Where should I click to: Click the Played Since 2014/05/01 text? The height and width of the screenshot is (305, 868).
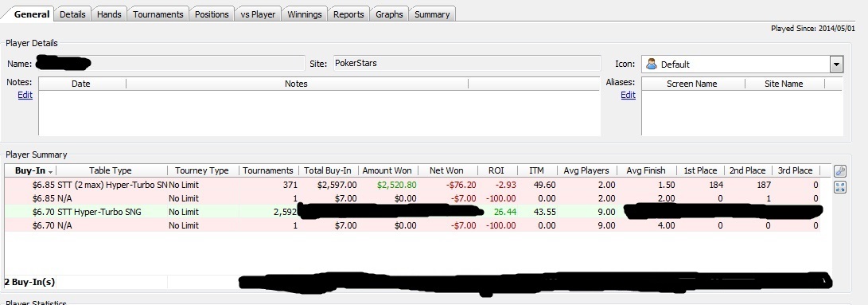[x=812, y=29]
